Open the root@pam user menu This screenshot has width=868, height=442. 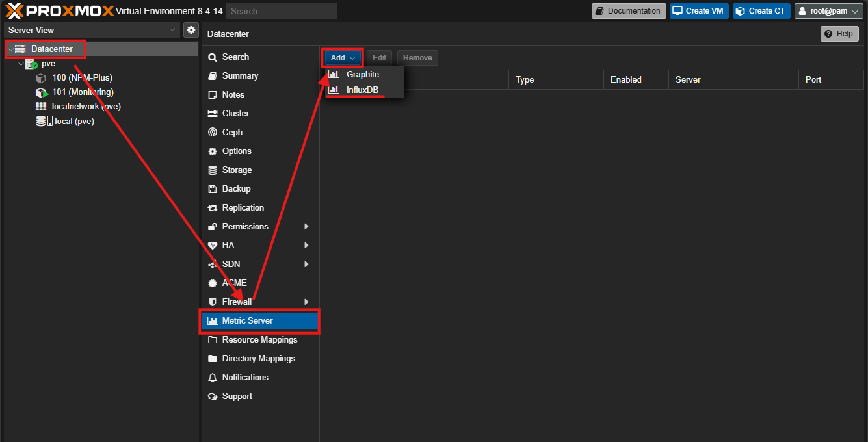pos(829,11)
